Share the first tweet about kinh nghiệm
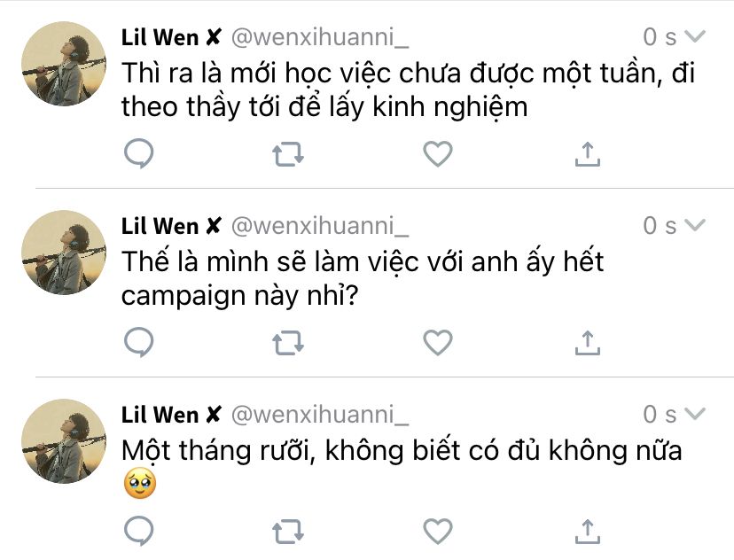The width and height of the screenshot is (734, 560). (588, 154)
